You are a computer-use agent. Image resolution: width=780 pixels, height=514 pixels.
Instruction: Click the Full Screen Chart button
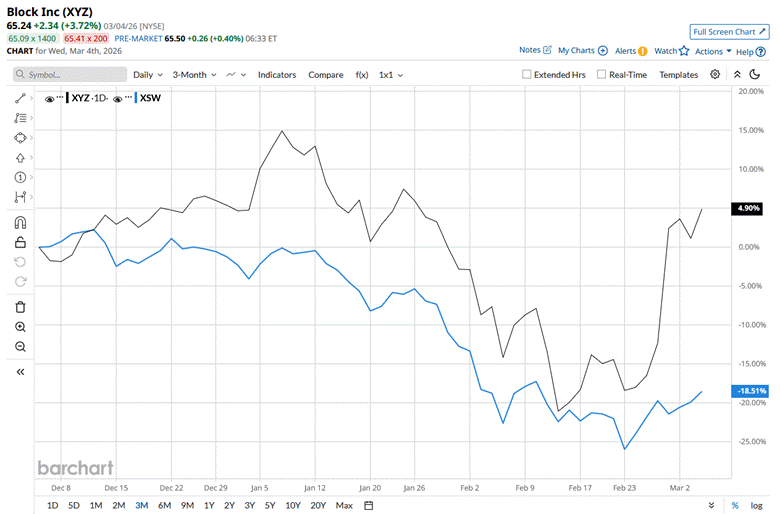tap(729, 32)
